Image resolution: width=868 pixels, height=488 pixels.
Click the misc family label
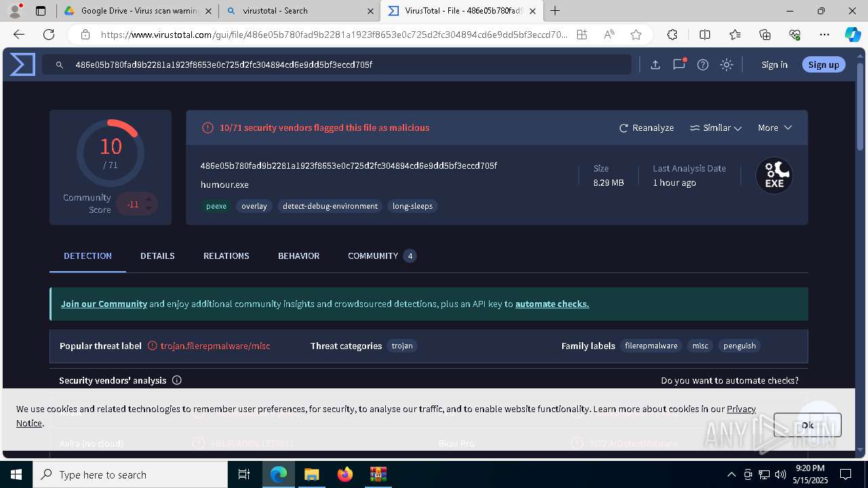[701, 346]
